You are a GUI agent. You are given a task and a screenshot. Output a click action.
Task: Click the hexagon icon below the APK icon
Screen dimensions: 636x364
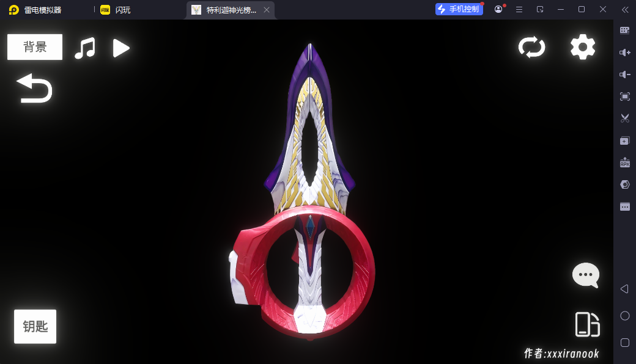(x=624, y=184)
